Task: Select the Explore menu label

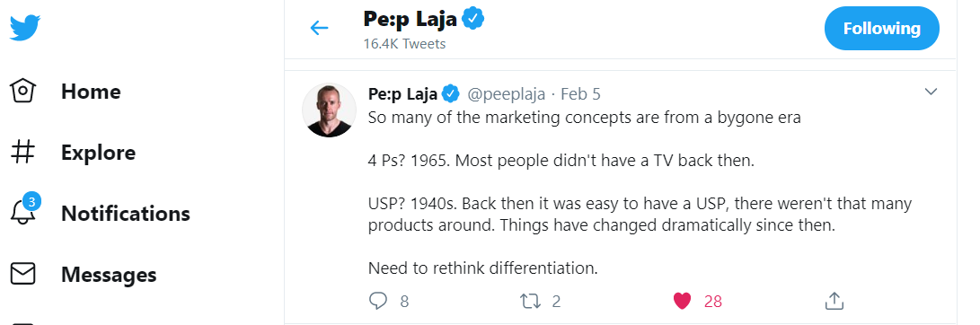Action: [x=98, y=154]
